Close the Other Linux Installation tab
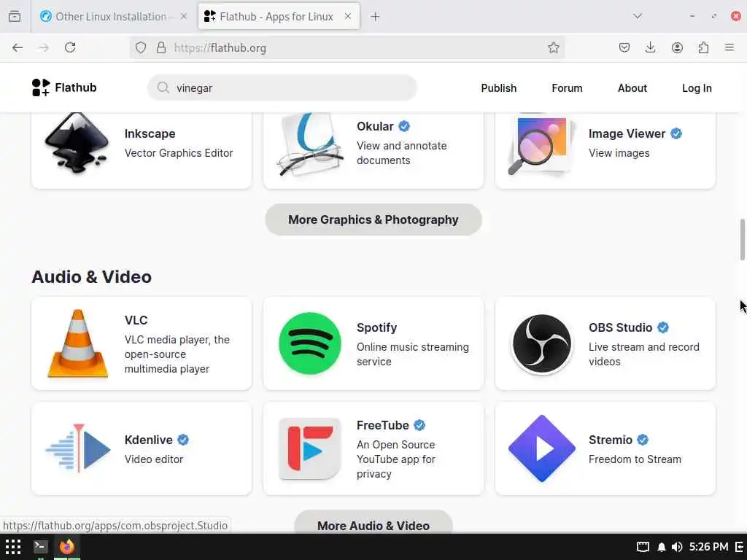The image size is (747, 560). (x=184, y=17)
